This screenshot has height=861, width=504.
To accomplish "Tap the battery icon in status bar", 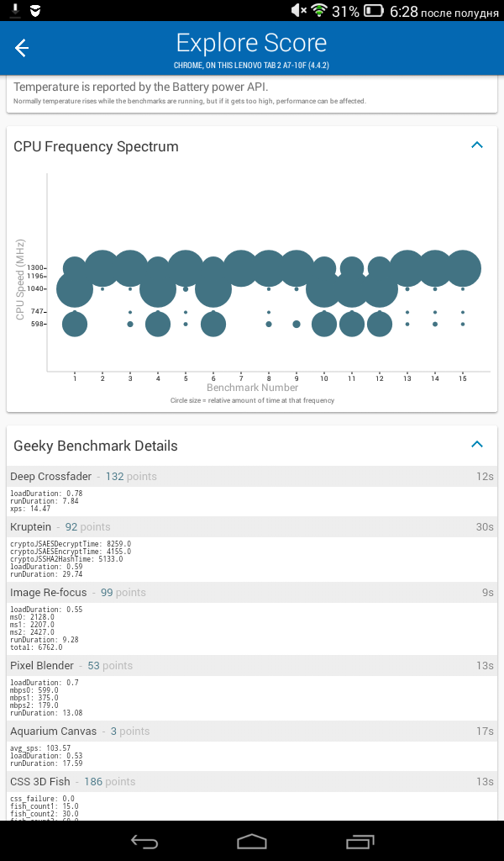I will (374, 10).
